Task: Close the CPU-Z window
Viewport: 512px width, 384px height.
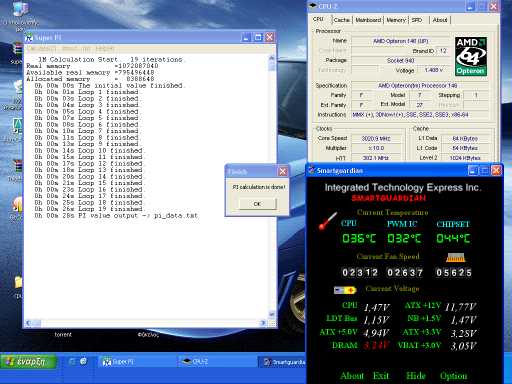Action: pos(494,6)
